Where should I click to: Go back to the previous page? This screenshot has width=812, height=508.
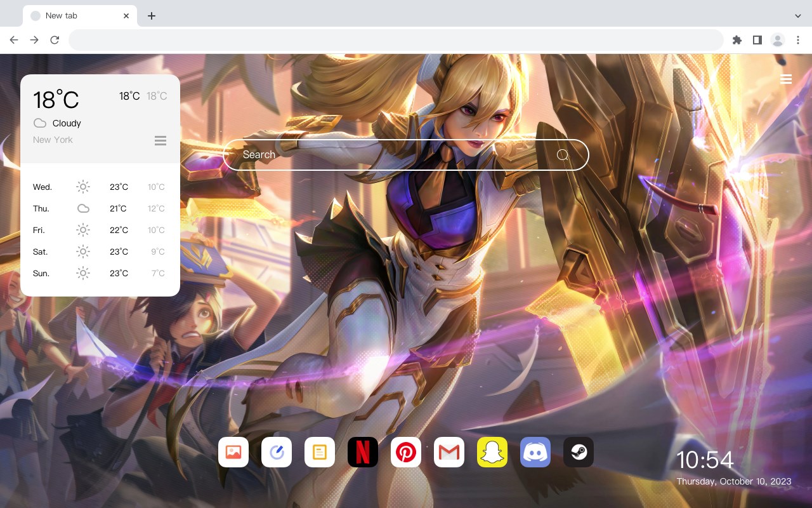[x=14, y=40]
